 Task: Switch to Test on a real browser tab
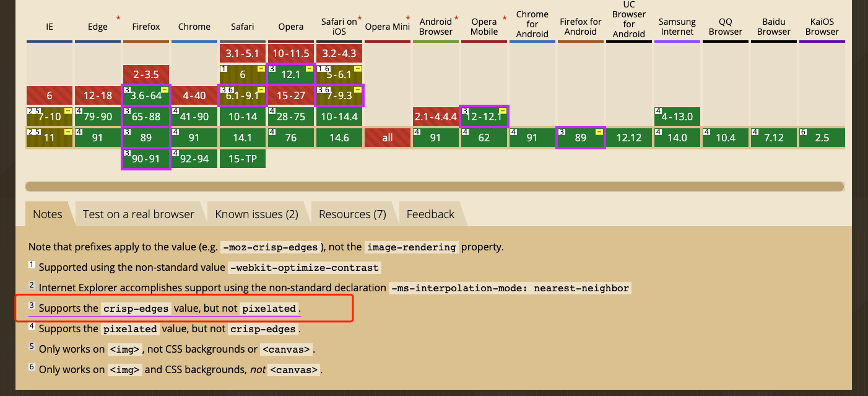(x=139, y=214)
